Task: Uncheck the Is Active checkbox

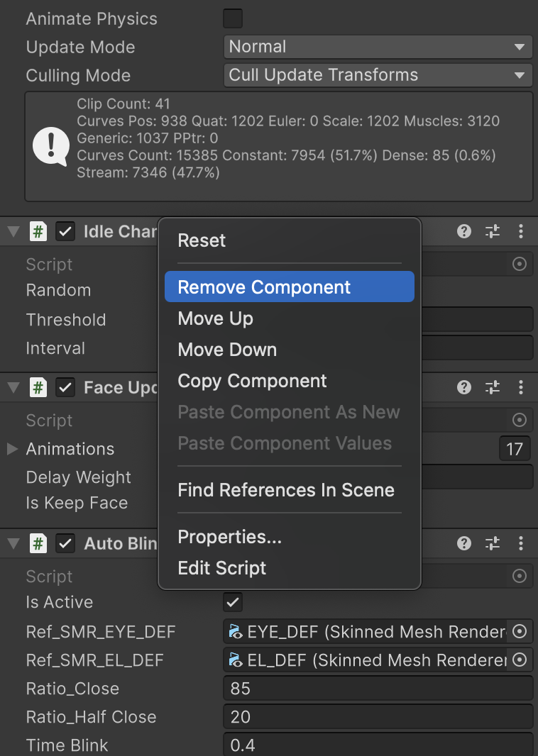Action: click(233, 602)
